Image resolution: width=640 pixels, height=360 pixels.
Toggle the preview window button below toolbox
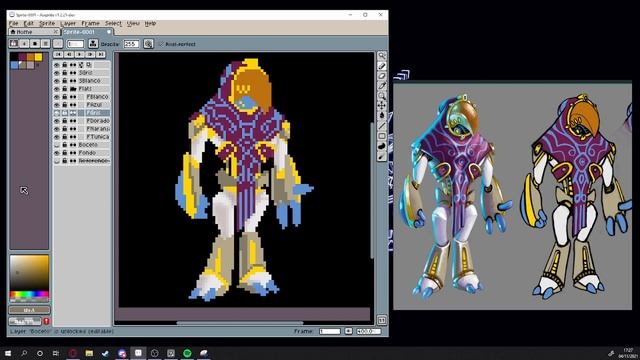pos(382,320)
